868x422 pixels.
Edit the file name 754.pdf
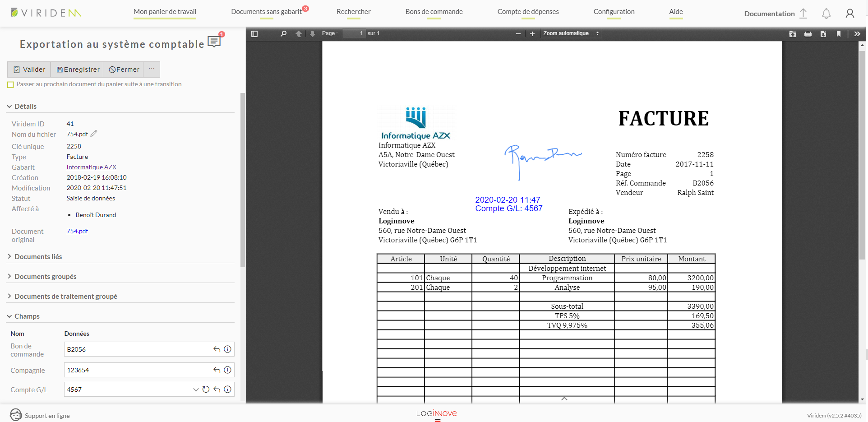94,134
